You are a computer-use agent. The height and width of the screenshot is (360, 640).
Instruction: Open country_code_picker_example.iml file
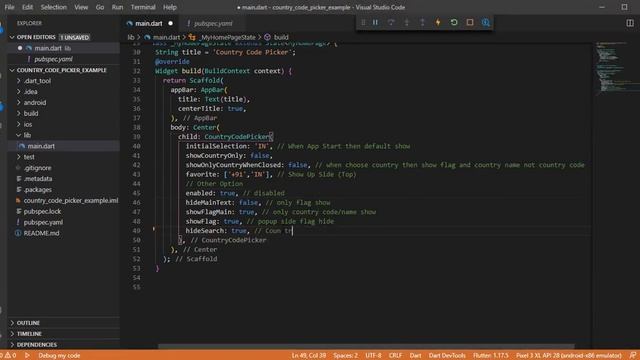coord(71,200)
